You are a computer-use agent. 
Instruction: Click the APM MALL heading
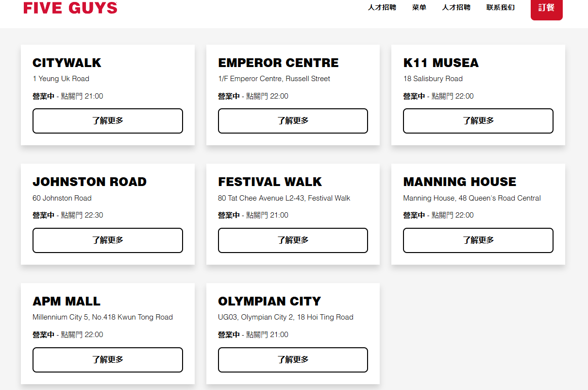tap(67, 302)
